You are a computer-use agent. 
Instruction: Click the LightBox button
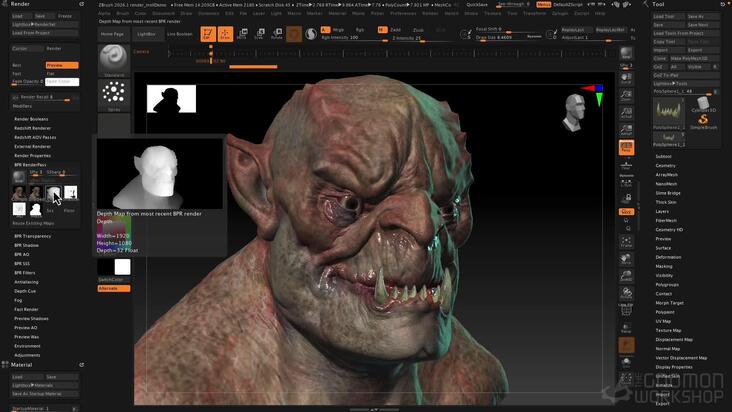tap(146, 34)
